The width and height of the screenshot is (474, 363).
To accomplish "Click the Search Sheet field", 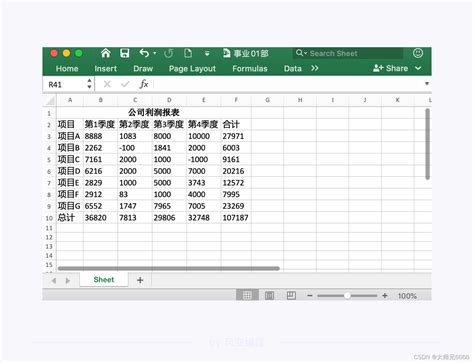I will coord(348,53).
